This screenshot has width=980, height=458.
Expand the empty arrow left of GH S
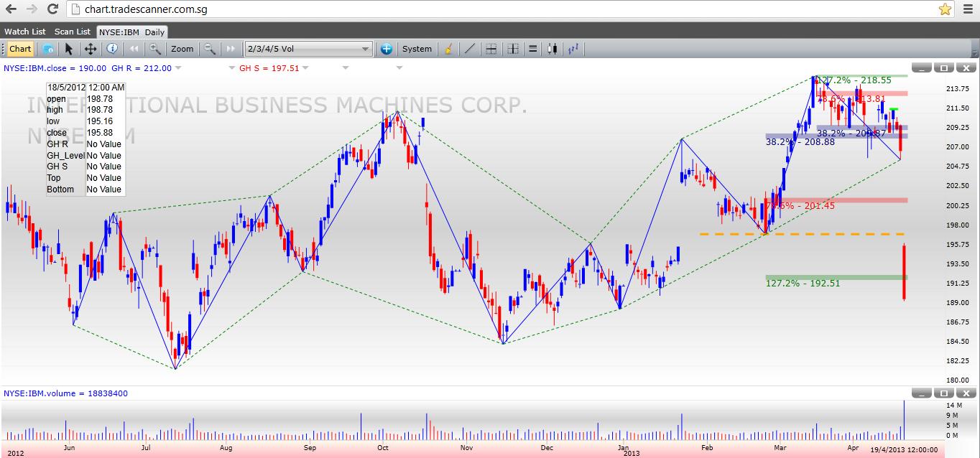(x=232, y=68)
